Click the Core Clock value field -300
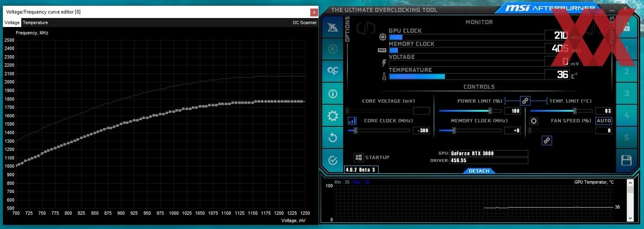This screenshot has width=644, height=229. 421,131
